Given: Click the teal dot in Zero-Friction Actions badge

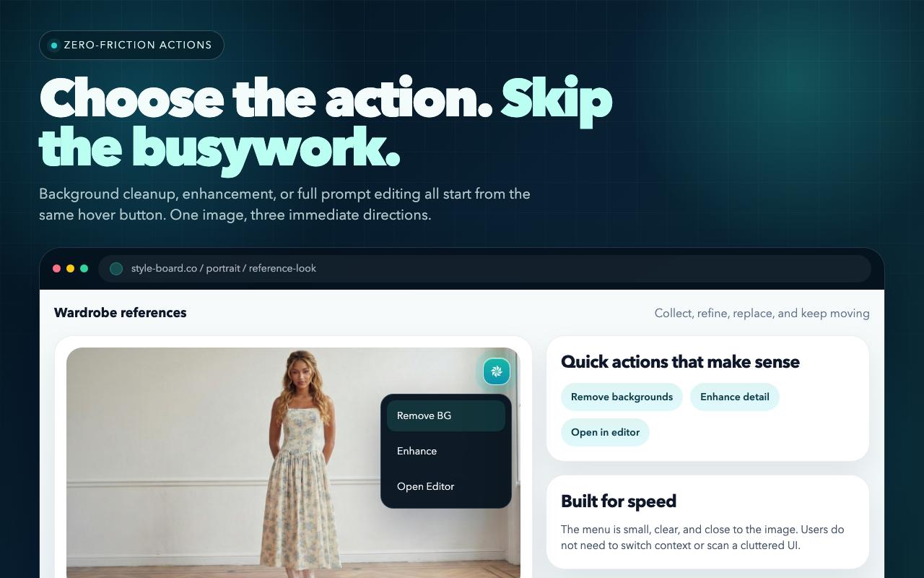Looking at the screenshot, I should (x=54, y=46).
